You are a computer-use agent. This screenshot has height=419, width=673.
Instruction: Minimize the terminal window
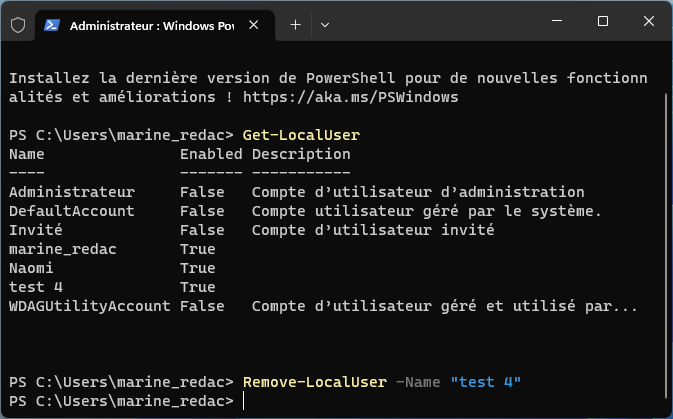(557, 21)
